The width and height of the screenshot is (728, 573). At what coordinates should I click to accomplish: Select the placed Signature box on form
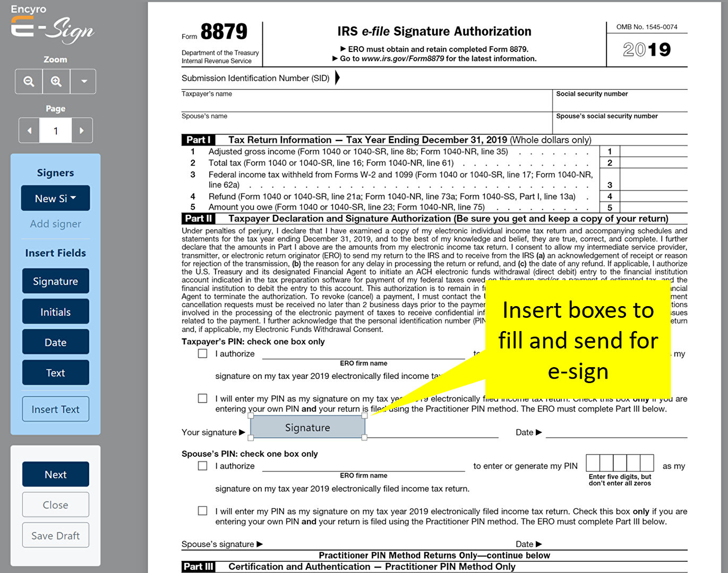[x=307, y=427]
